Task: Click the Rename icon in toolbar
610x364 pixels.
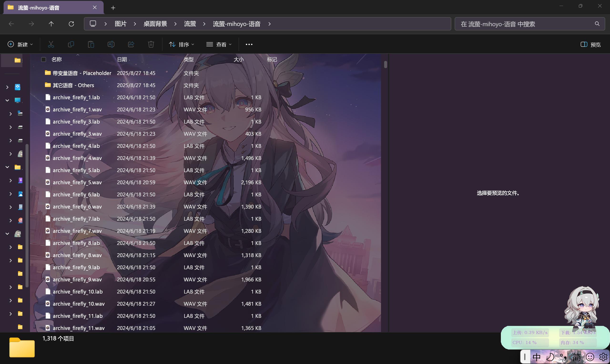Action: coord(111,44)
